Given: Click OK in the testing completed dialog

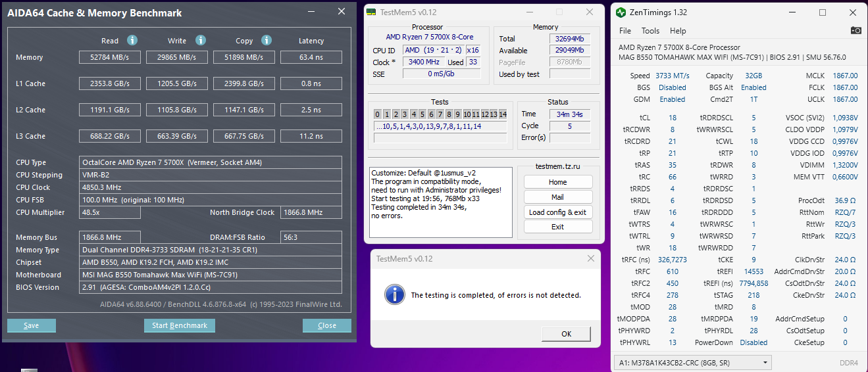Looking at the screenshot, I should [567, 334].
